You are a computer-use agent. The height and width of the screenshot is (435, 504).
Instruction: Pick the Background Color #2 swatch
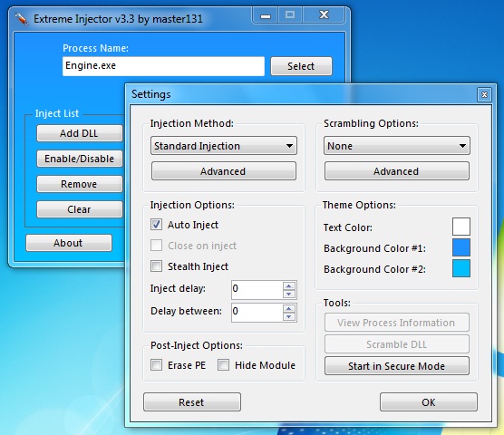(460, 268)
